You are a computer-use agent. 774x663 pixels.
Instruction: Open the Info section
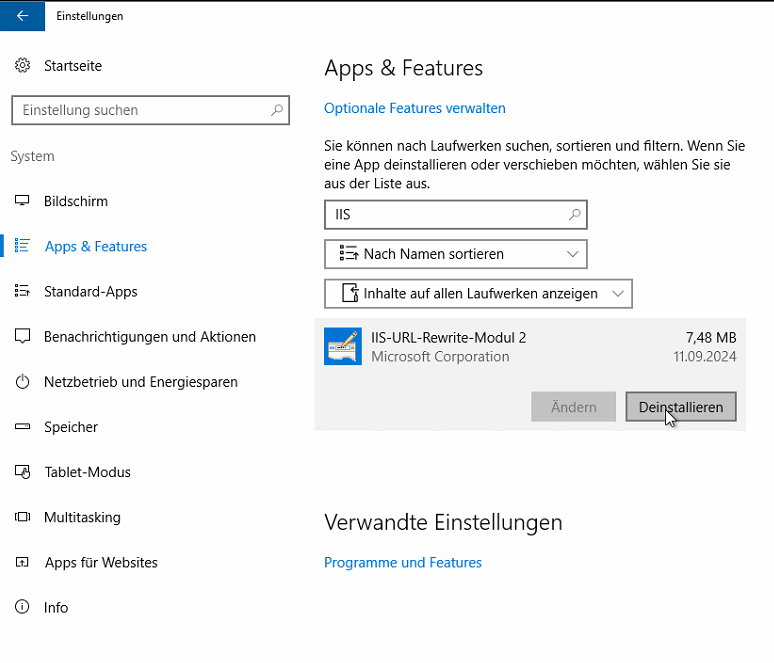pyautogui.click(x=56, y=607)
